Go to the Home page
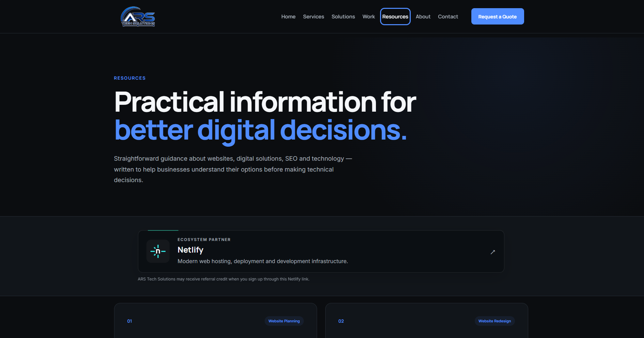The width and height of the screenshot is (644, 338). point(288,17)
